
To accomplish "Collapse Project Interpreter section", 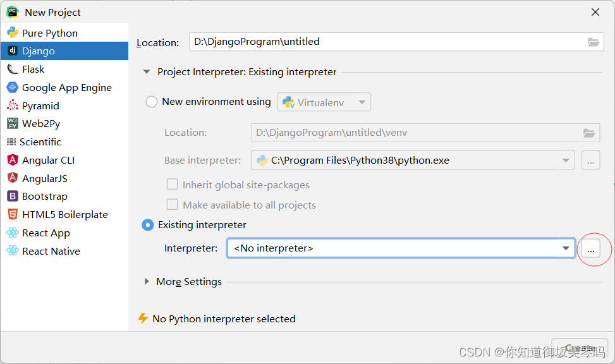I will point(147,72).
